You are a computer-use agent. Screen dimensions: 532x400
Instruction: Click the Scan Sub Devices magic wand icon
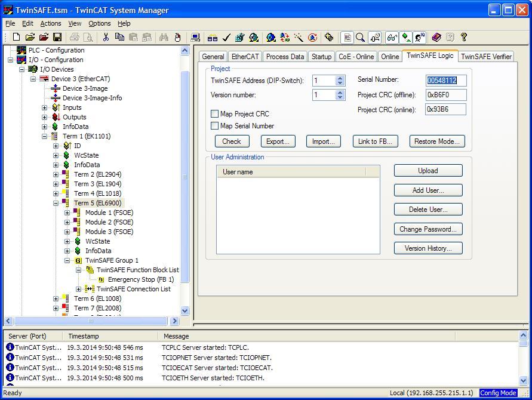[x=299, y=38]
